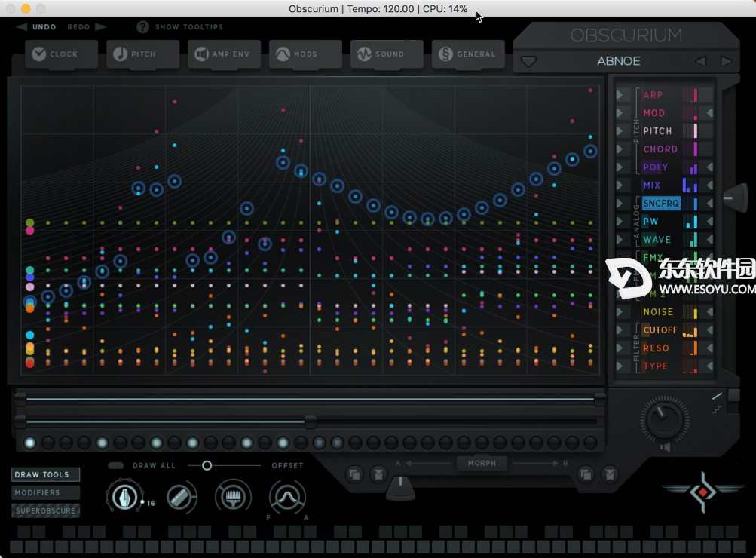
Task: Toggle the ARP lane mini-graph
Action: point(690,94)
